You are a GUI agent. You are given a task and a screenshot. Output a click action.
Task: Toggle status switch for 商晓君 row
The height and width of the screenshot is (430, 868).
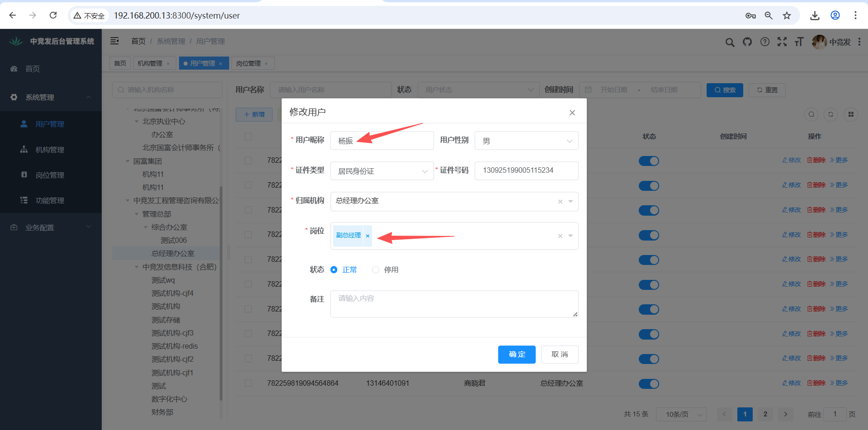(x=649, y=384)
